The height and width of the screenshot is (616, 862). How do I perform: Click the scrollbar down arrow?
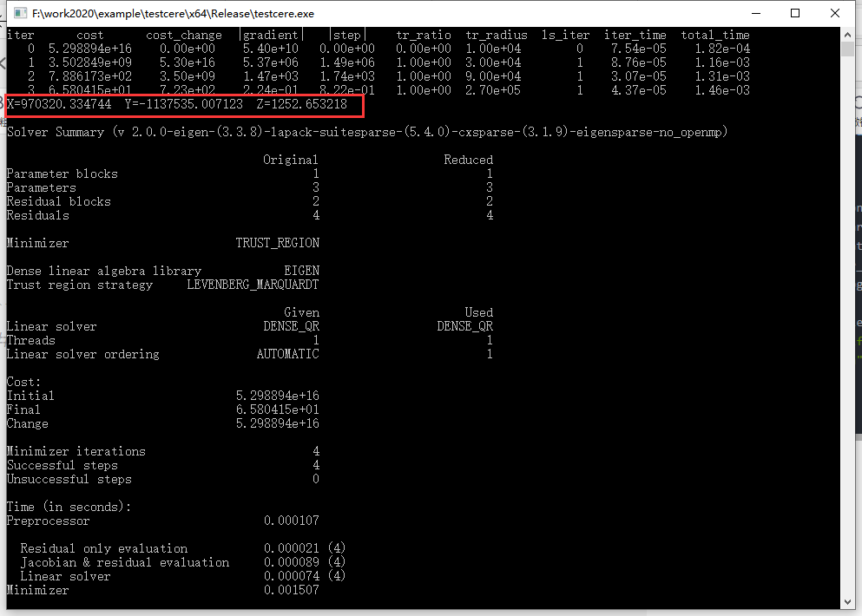click(x=847, y=602)
